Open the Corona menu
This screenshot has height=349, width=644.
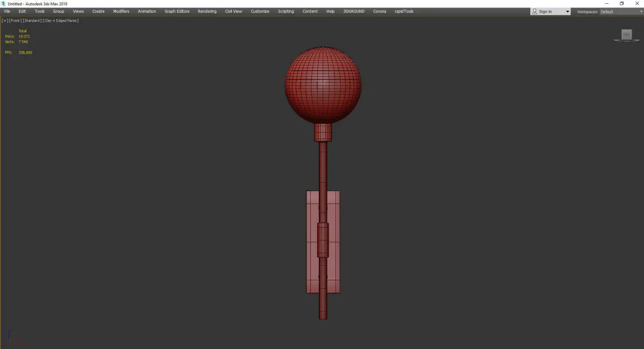click(x=379, y=11)
